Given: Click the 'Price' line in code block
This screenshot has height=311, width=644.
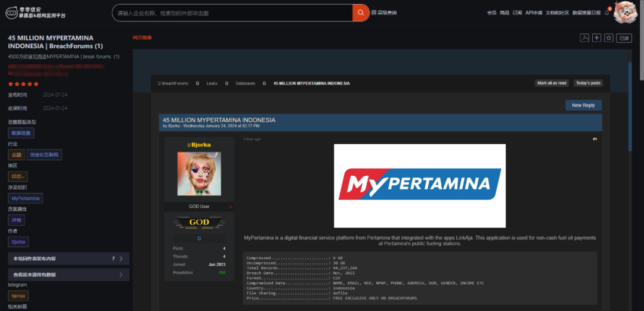Looking at the screenshot, I should click(332, 298).
